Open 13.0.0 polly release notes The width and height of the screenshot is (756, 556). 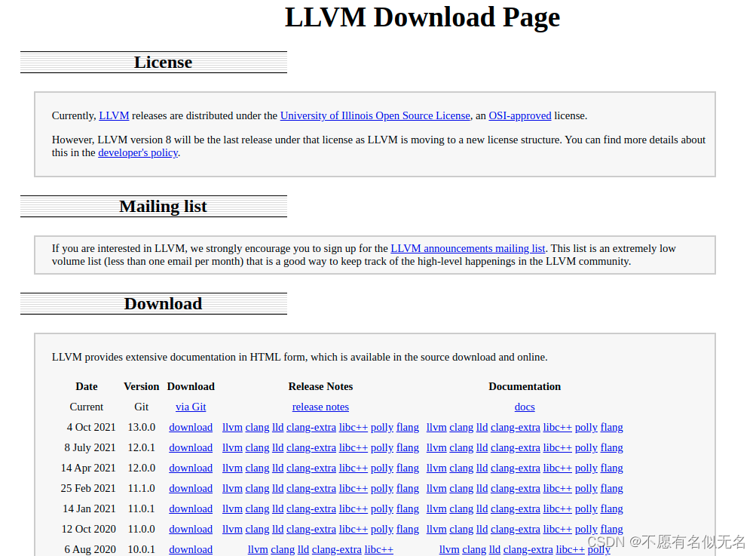click(382, 427)
